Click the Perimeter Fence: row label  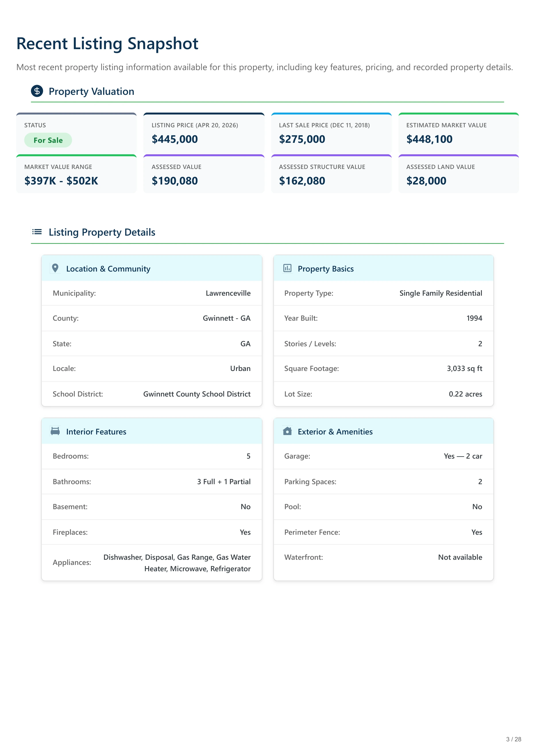point(312,532)
